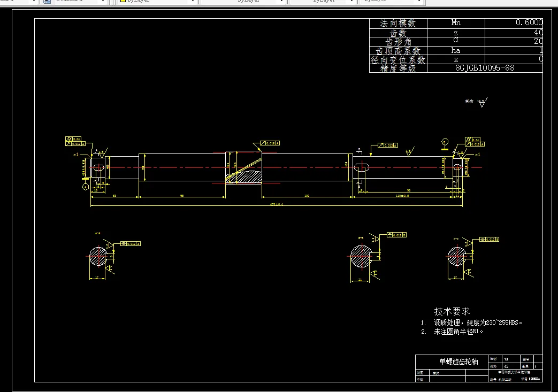Image resolution: width=558 pixels, height=392 pixels.
Task: Select the B-B section view circle
Action: [x=361, y=256]
